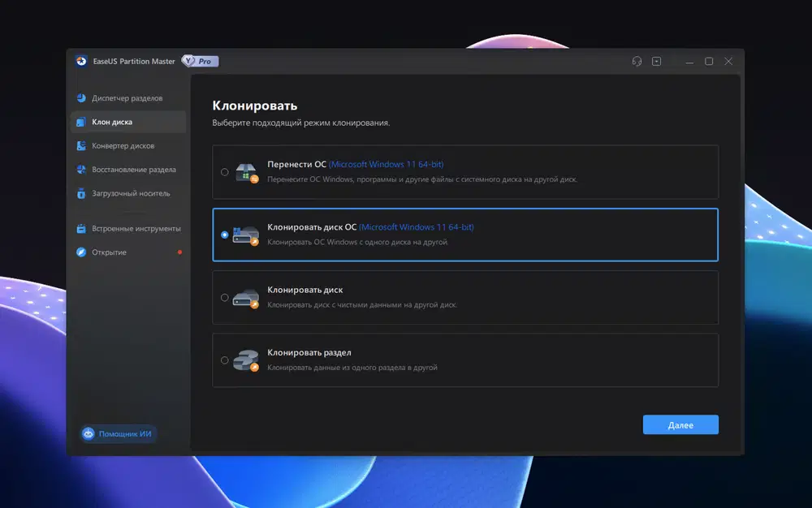Viewport: 812px width, 508px height.
Task: Click text Выберите подходящий режим клонирования
Action: click(301, 123)
